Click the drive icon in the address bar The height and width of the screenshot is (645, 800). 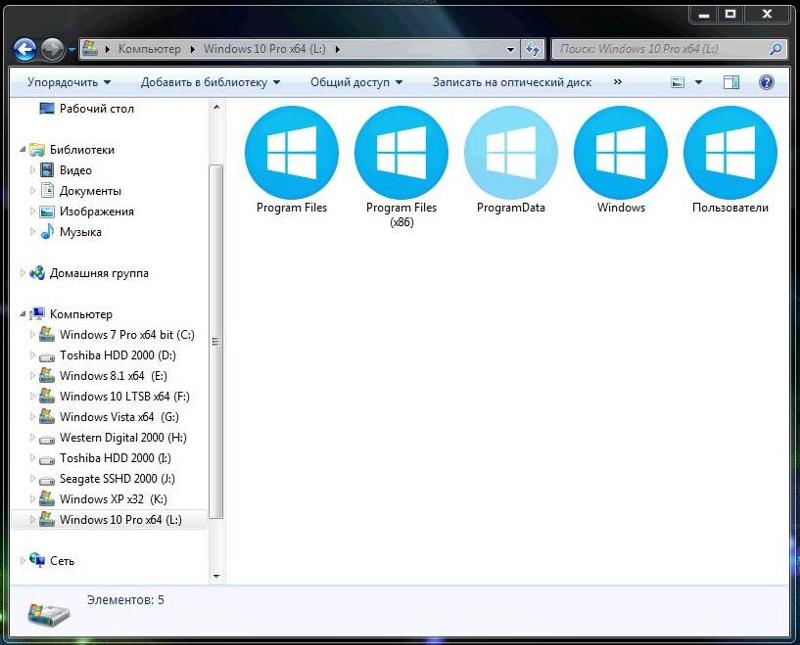[x=90, y=49]
